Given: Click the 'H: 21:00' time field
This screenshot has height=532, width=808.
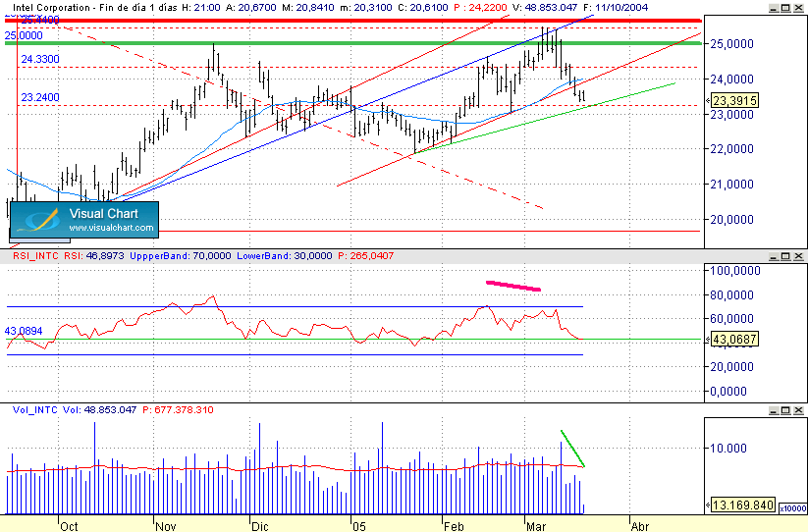Looking at the screenshot, I should 201,8.
